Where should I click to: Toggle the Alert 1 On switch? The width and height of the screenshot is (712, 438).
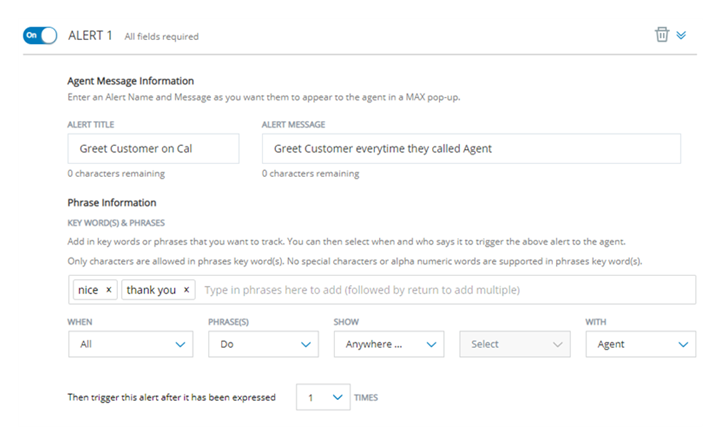[x=40, y=35]
